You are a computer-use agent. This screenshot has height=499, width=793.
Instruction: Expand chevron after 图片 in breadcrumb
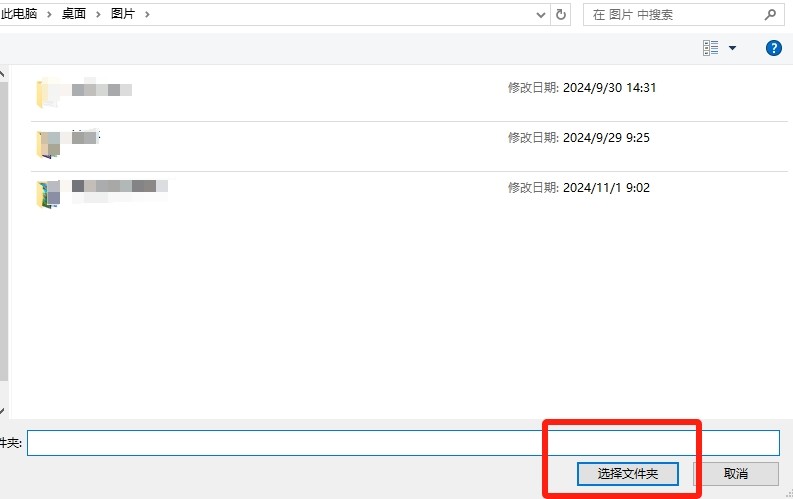147,15
